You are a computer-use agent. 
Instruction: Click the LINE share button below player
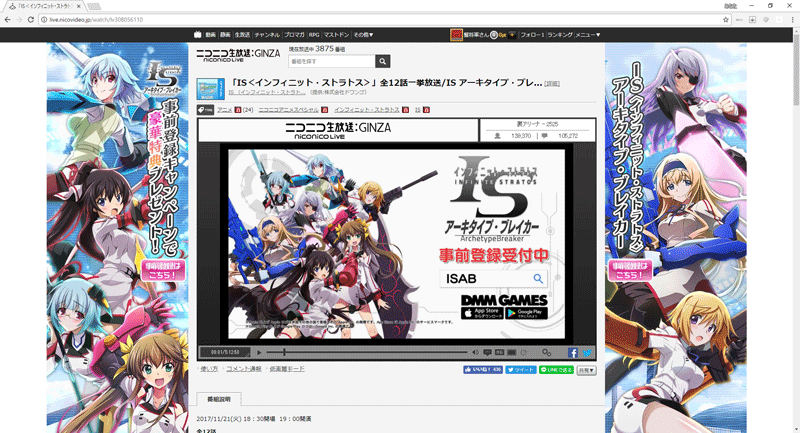pos(556,370)
